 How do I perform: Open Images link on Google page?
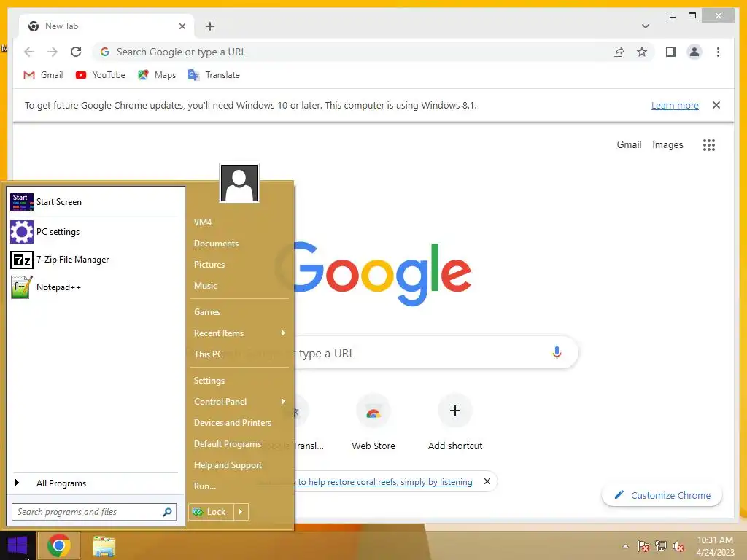(667, 145)
